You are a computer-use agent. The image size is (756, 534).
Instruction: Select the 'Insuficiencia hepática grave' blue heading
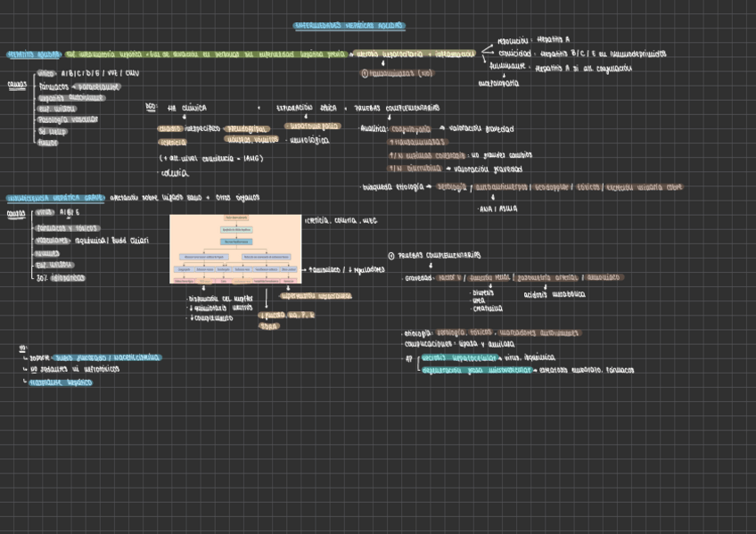tap(54, 197)
